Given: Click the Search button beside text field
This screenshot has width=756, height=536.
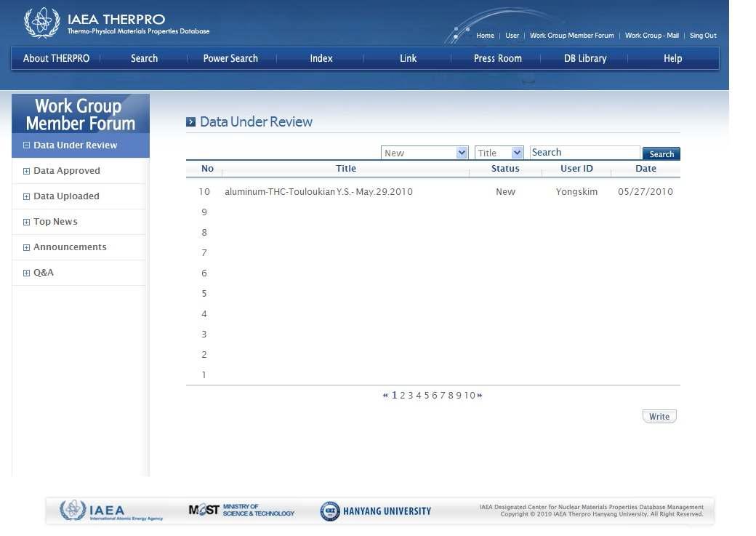Looking at the screenshot, I should [x=661, y=153].
